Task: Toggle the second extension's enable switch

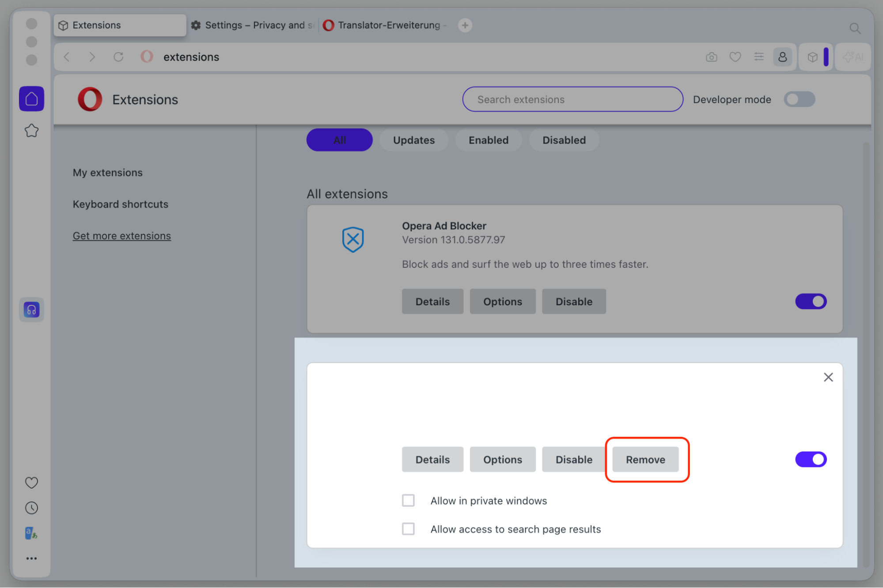Action: (x=811, y=459)
